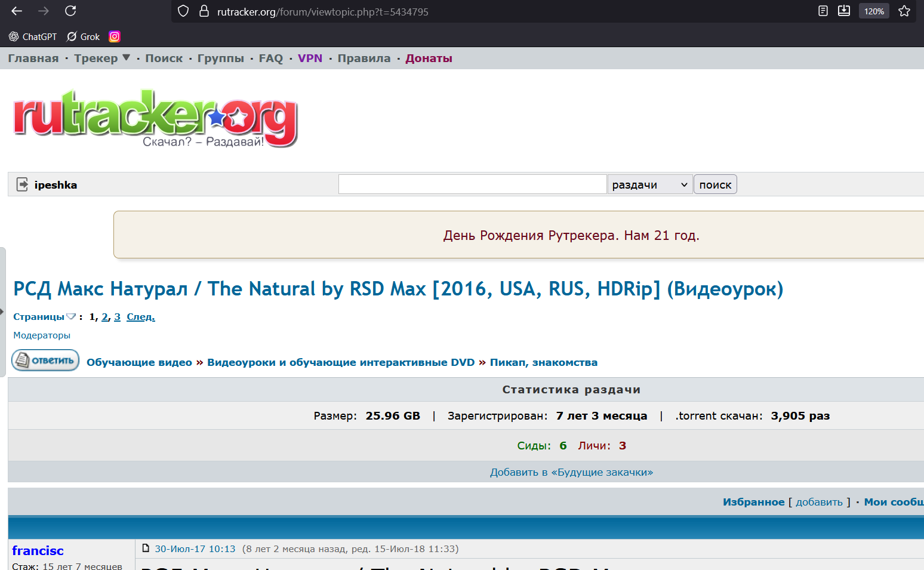The width and height of the screenshot is (924, 570).
Task: Go to page 2 of the topic
Action: click(105, 317)
